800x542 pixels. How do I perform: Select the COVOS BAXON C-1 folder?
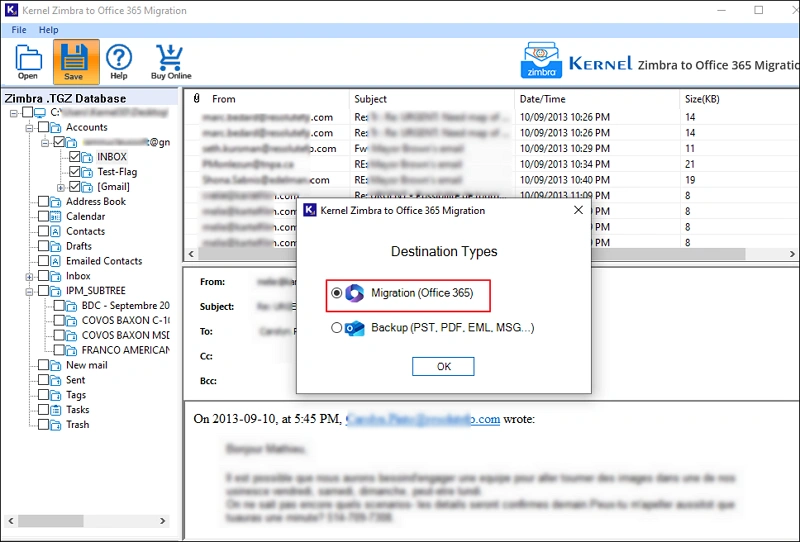[126, 320]
